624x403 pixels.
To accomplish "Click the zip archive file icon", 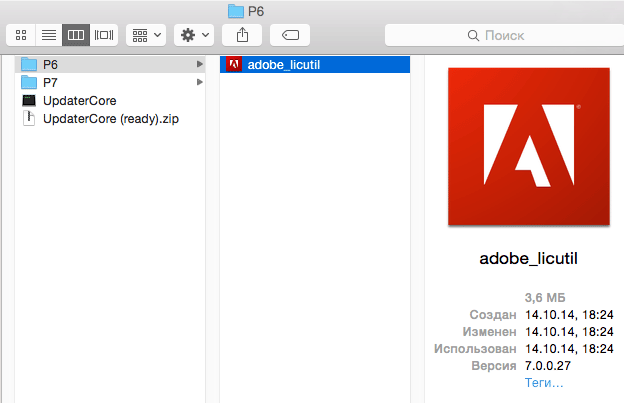I will point(29,119).
